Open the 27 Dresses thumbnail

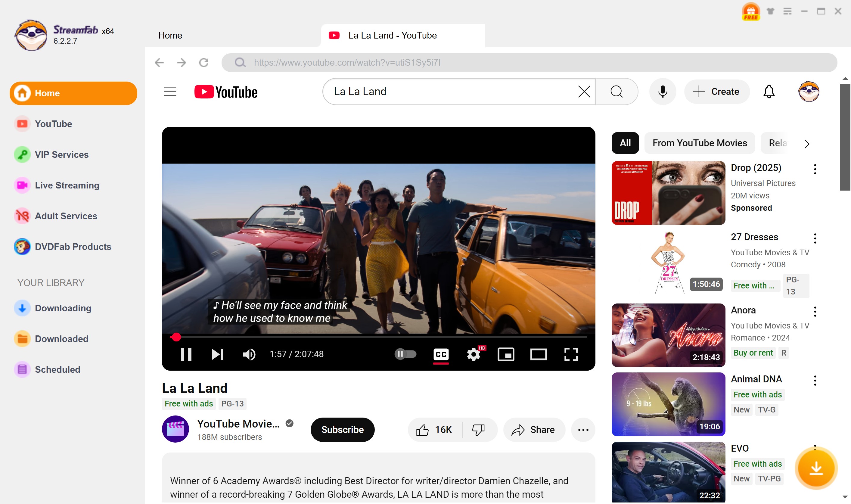(668, 262)
